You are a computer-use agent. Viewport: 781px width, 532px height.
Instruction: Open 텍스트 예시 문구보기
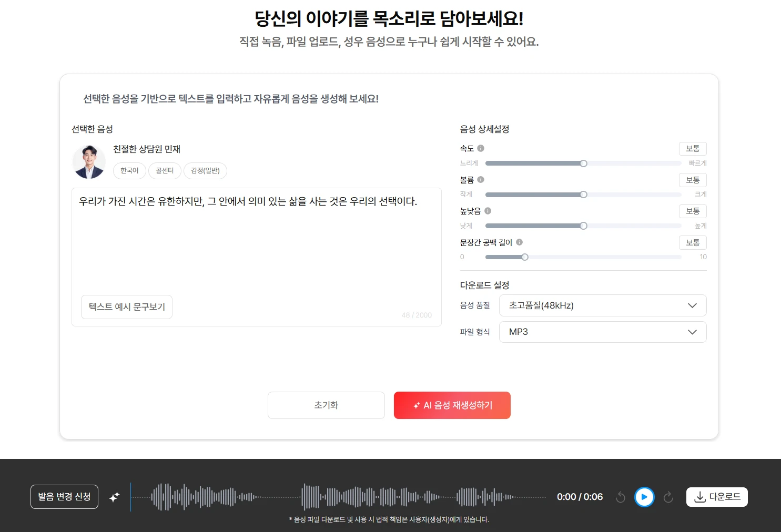(127, 307)
